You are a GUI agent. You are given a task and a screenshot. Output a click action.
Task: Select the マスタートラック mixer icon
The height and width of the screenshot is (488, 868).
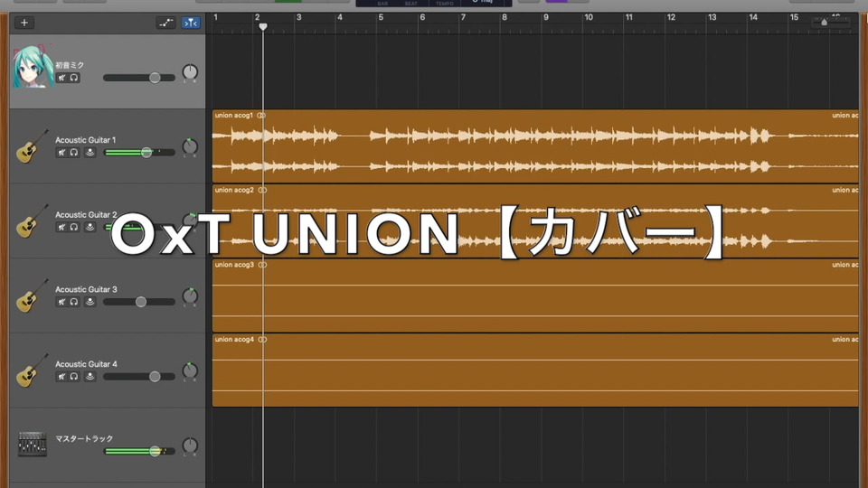click(33, 444)
